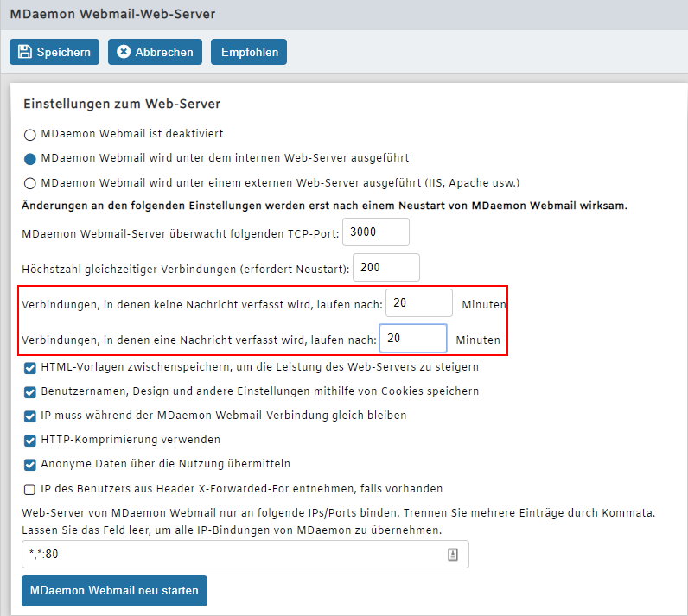Select the internal Web-Server radio option
The image size is (688, 616).
point(30,159)
